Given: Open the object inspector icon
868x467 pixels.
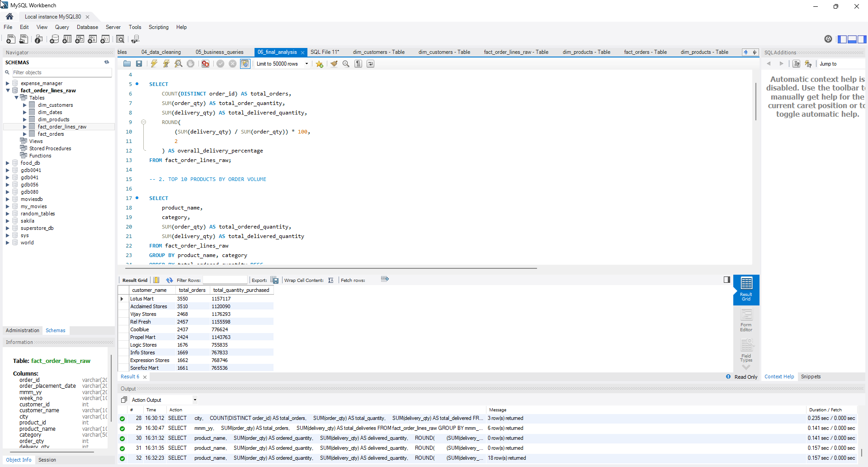Looking at the screenshot, I should click(39, 39).
